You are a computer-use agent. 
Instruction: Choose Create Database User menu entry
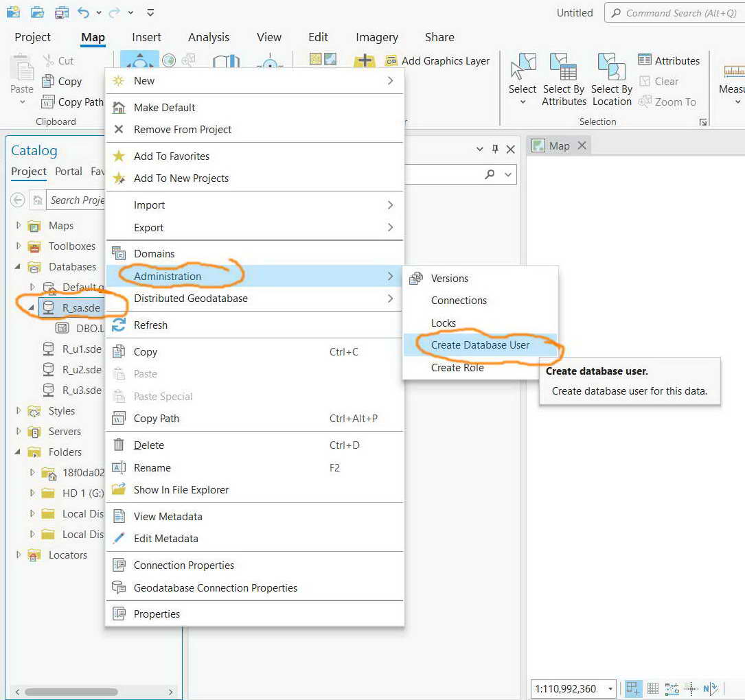[480, 345]
